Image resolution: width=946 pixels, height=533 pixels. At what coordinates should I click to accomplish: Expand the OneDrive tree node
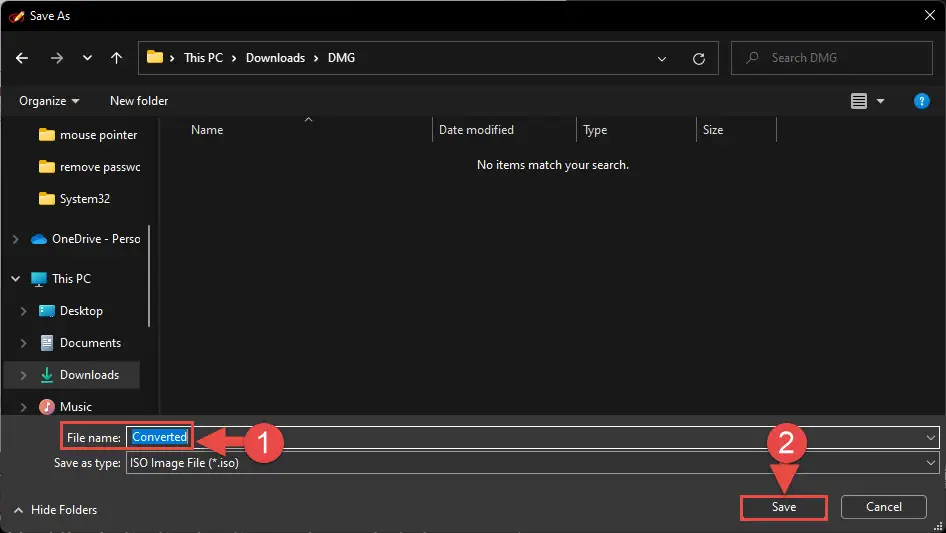tap(15, 239)
